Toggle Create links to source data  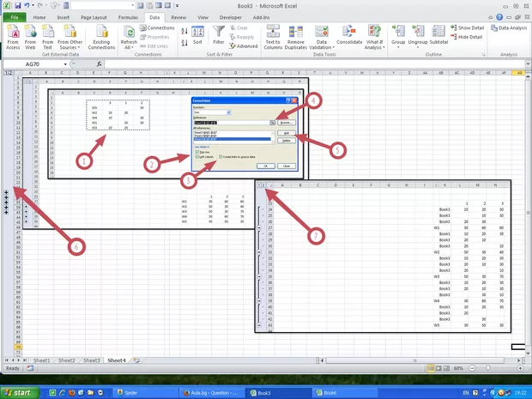(x=221, y=156)
